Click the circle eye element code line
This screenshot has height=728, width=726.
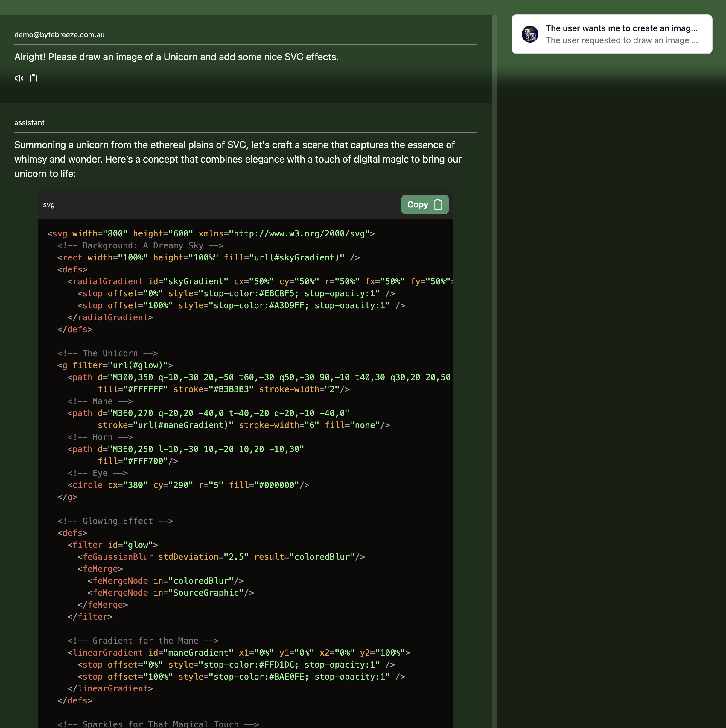point(188,485)
